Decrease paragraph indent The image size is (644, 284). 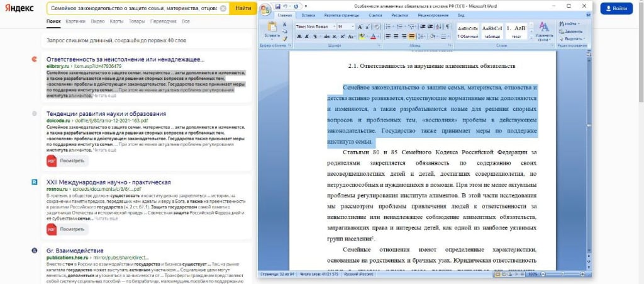coord(422,26)
